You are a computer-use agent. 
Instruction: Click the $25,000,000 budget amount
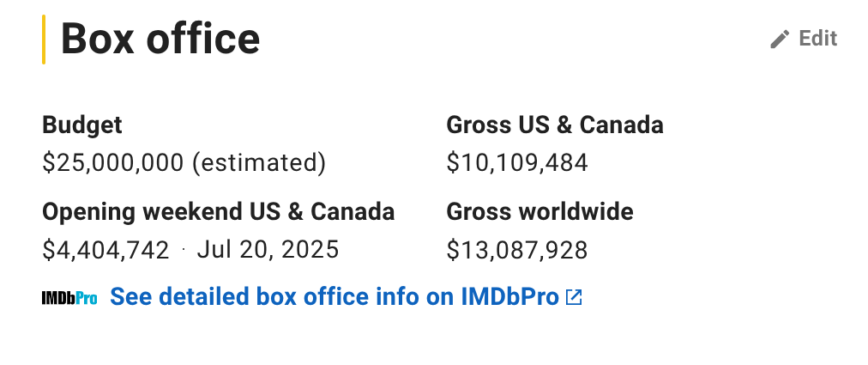(113, 162)
